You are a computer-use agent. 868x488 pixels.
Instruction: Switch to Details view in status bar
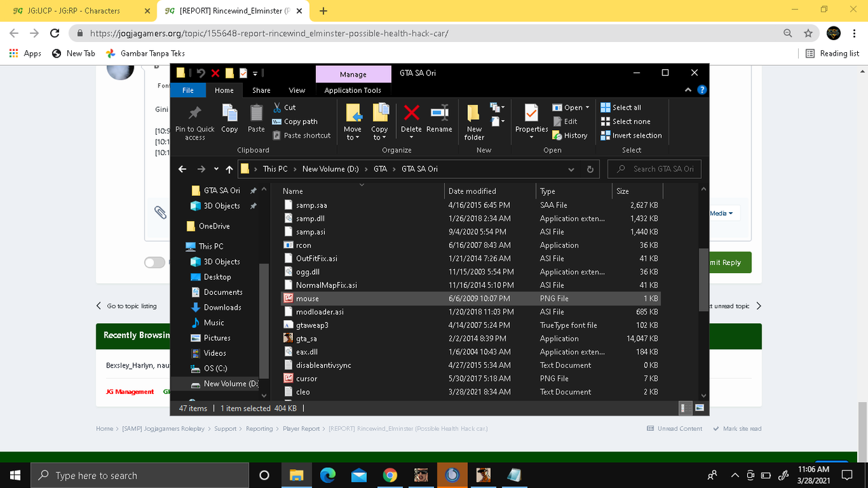pyautogui.click(x=686, y=408)
